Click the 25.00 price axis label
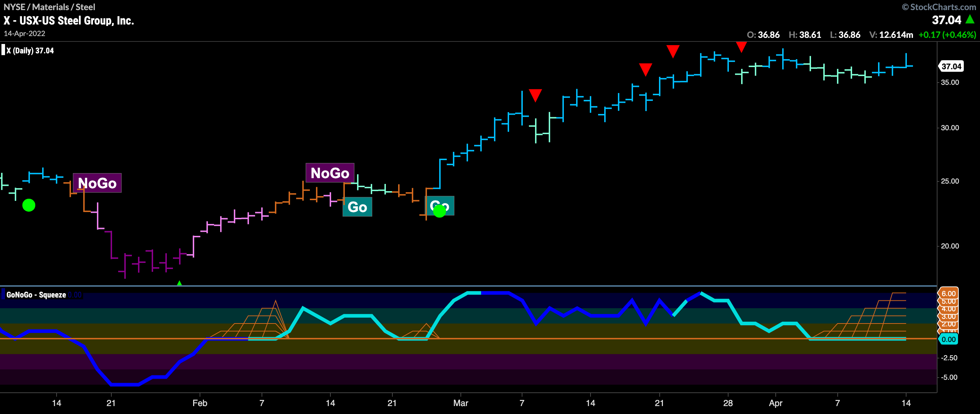The height and width of the screenshot is (414, 980). pos(950,181)
